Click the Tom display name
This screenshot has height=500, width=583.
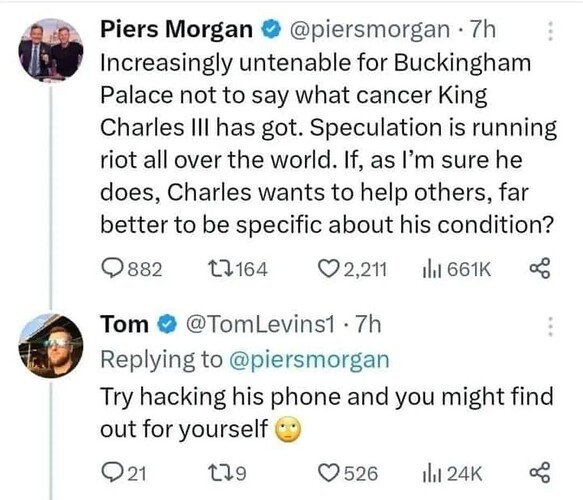tap(124, 324)
